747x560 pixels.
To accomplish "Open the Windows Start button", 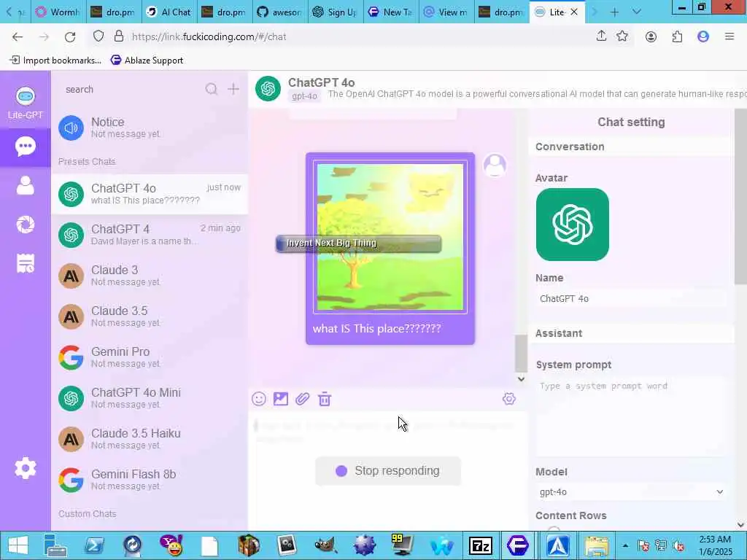I will (x=18, y=545).
